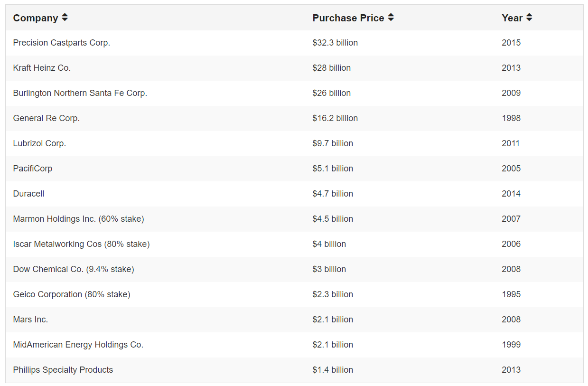Click the Company column header text
This screenshot has width=588, height=386.
[36, 18]
